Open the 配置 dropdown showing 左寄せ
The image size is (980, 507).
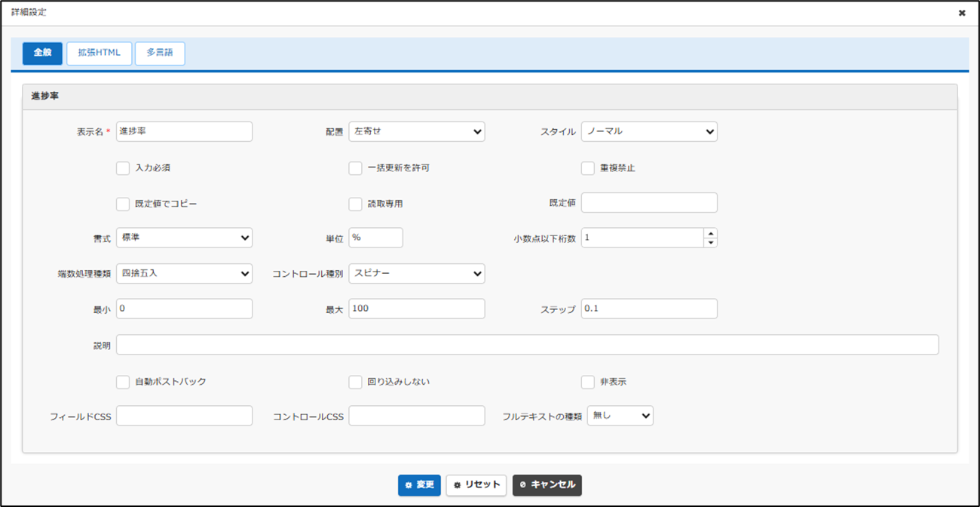pyautogui.click(x=416, y=132)
